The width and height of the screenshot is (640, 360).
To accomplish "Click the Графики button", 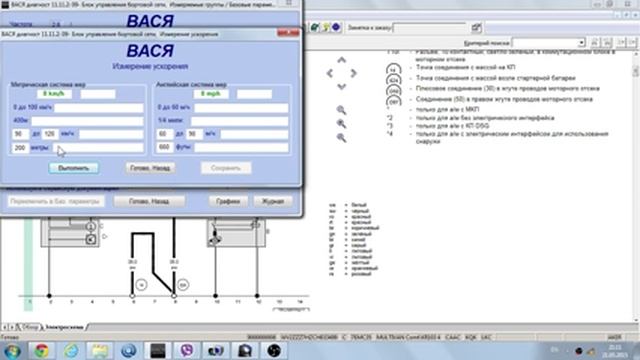I will coord(228,201).
